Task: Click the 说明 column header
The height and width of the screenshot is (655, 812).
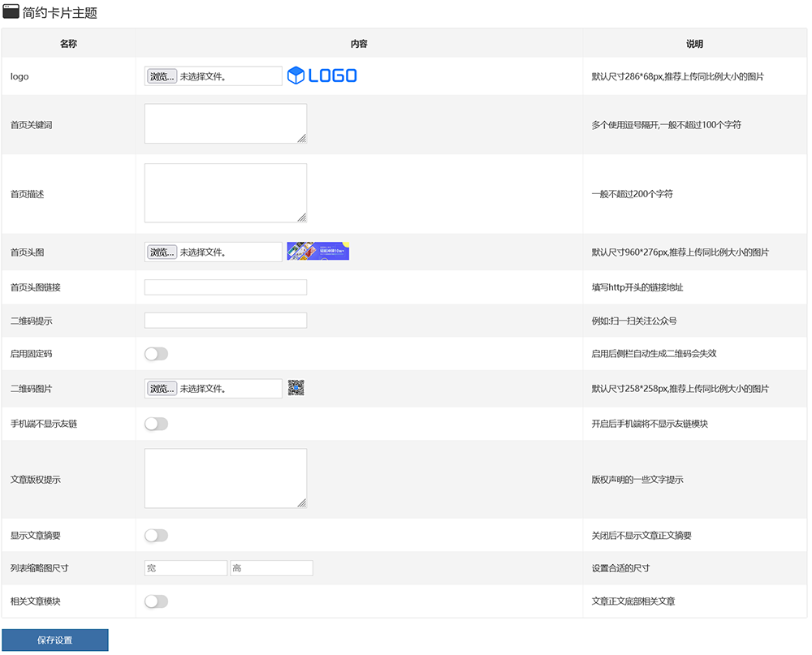Action: tap(694, 43)
